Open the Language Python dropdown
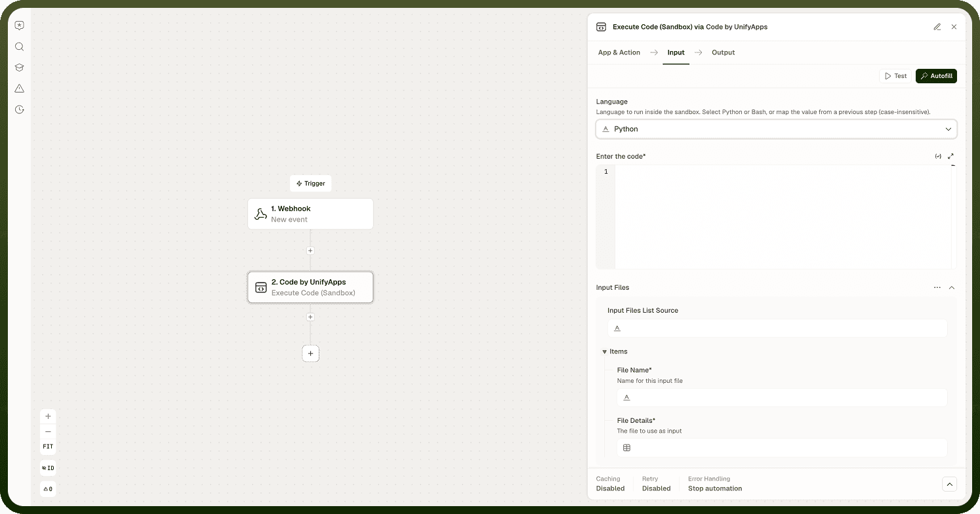The image size is (980, 514). [776, 129]
